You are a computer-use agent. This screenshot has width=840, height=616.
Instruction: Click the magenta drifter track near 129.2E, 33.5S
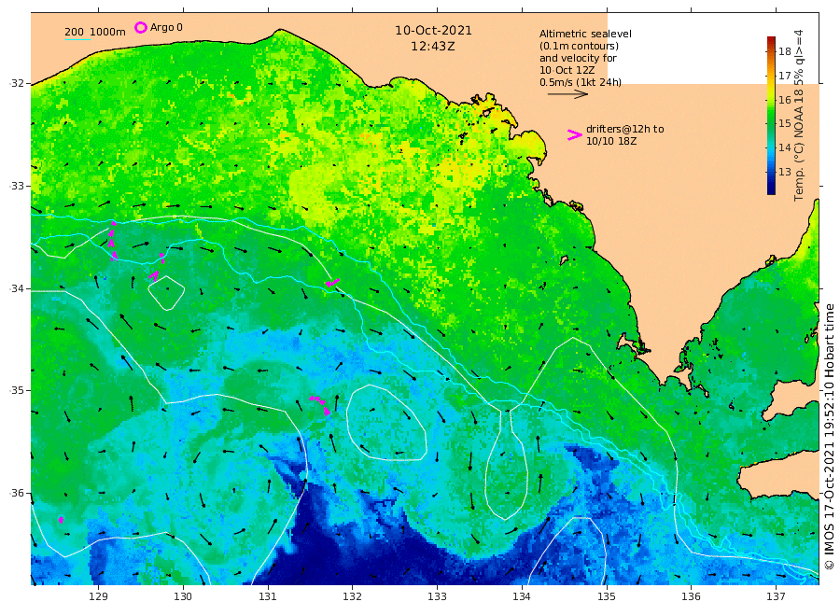(x=113, y=241)
